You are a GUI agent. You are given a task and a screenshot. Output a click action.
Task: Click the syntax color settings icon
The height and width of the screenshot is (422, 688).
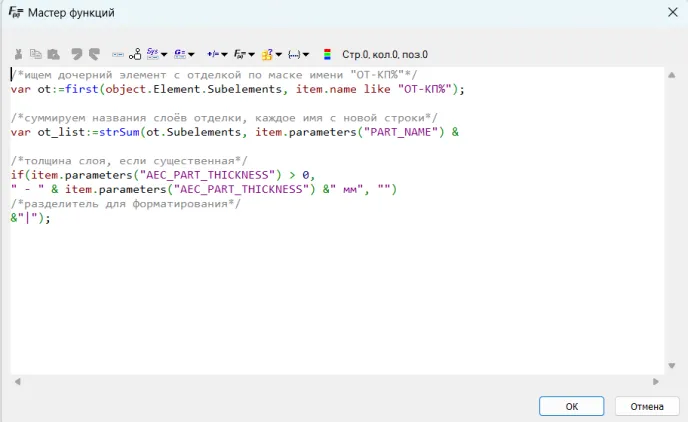[x=327, y=54]
